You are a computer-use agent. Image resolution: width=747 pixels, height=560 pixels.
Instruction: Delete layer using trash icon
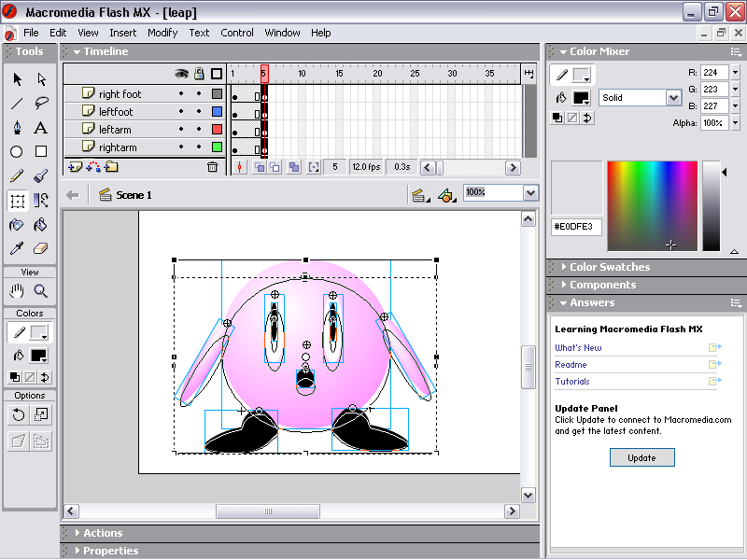pos(212,167)
